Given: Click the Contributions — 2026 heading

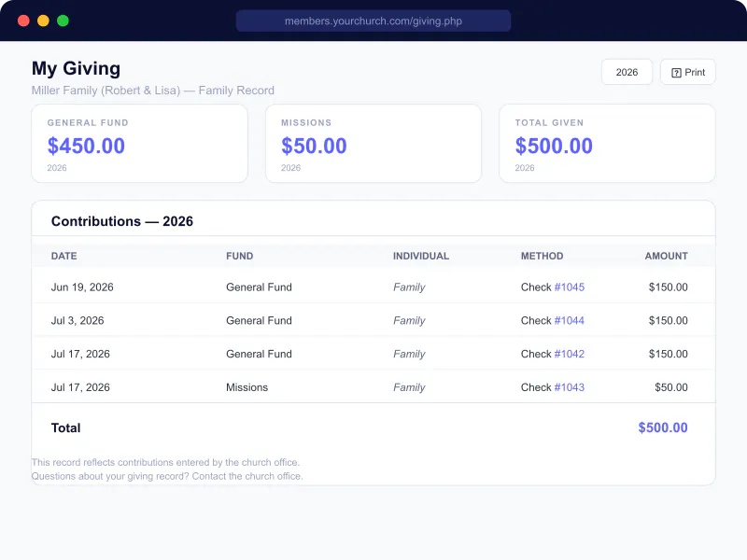Looking at the screenshot, I should tap(122, 221).
